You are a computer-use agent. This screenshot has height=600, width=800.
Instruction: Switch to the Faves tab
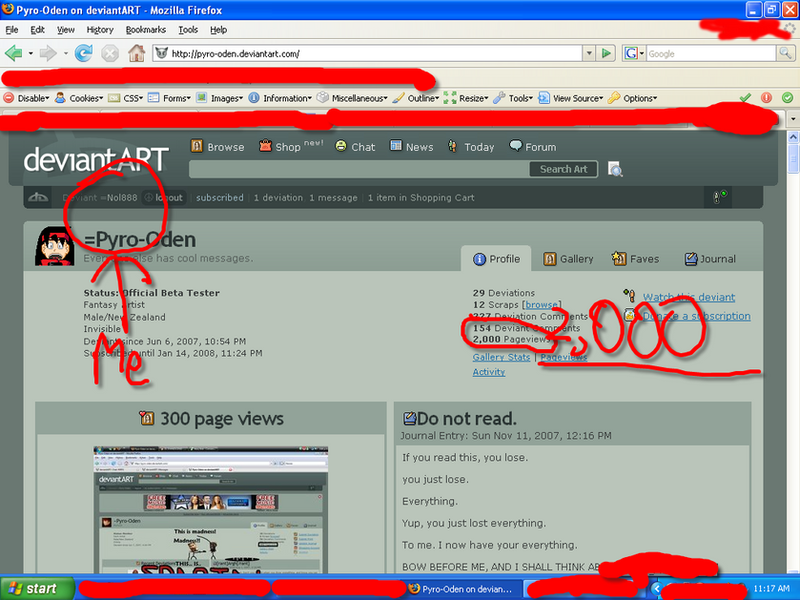[635, 259]
